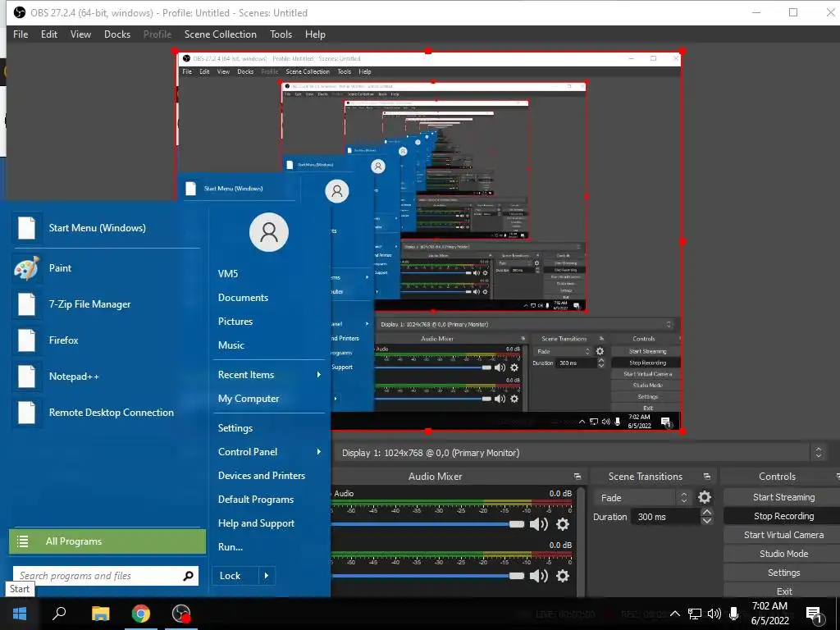
Task: Open the notification center icon
Action: coord(815,615)
